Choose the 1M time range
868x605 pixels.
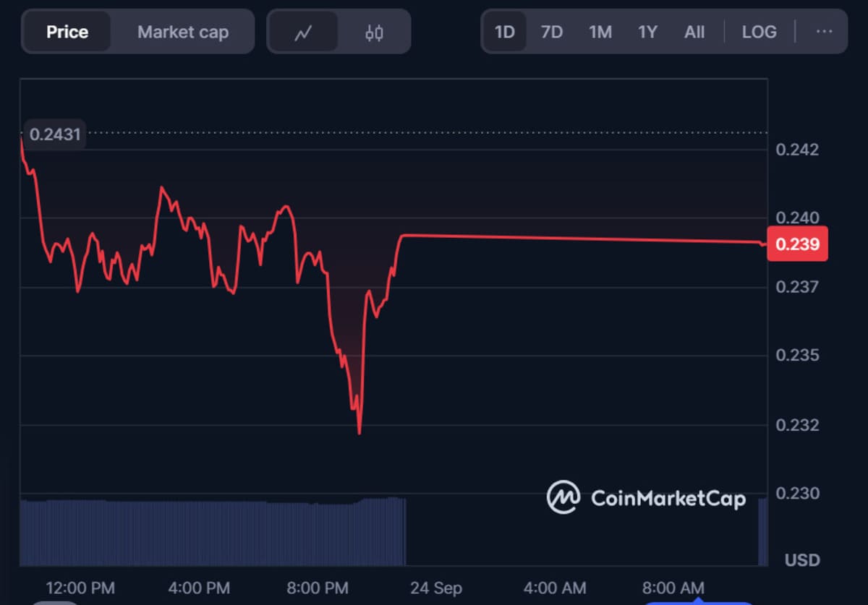[x=600, y=32]
